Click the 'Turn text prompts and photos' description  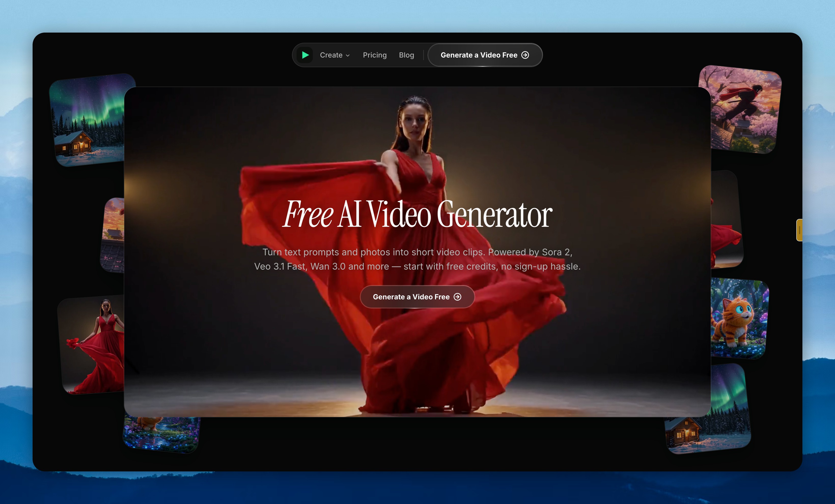tap(417, 259)
